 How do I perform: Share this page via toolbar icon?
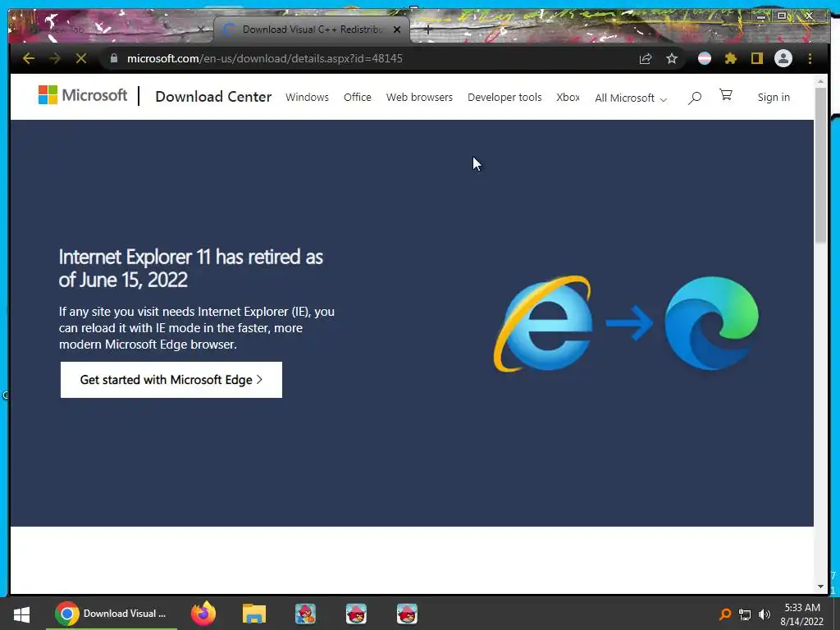(x=646, y=58)
